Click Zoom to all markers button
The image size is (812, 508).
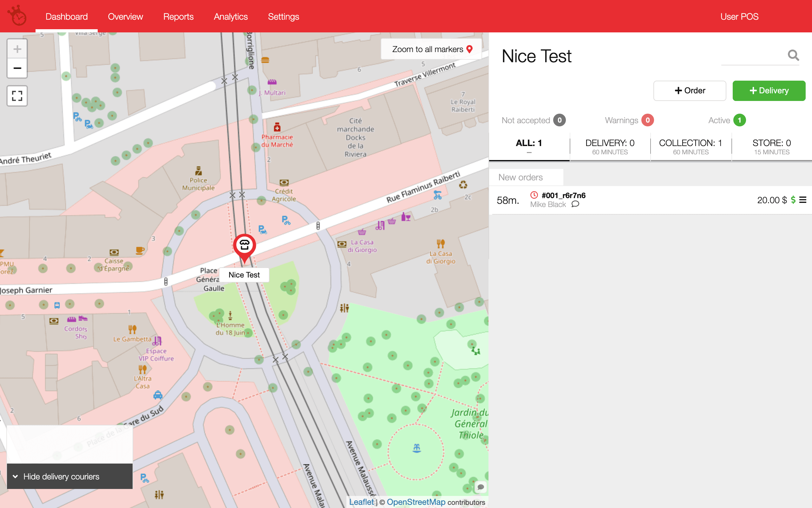coord(431,49)
